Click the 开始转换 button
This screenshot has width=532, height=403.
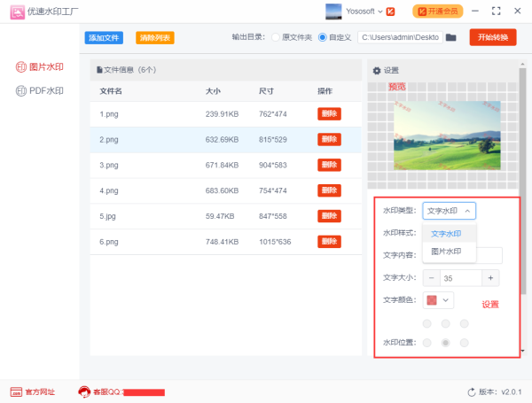(x=492, y=37)
